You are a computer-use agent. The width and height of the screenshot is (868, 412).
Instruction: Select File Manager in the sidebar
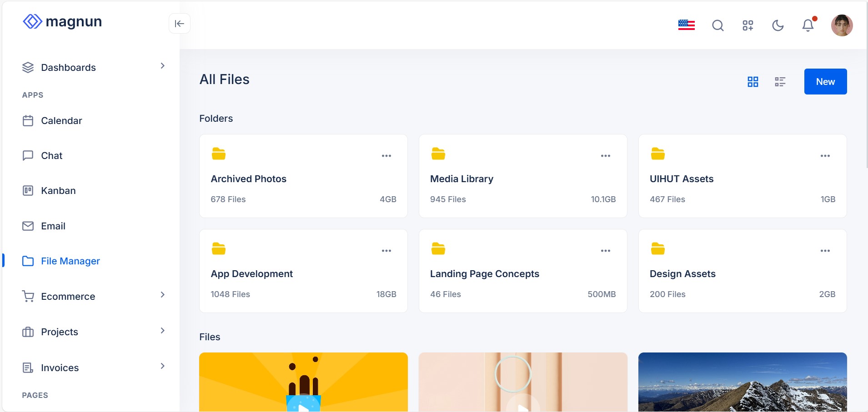[70, 261]
